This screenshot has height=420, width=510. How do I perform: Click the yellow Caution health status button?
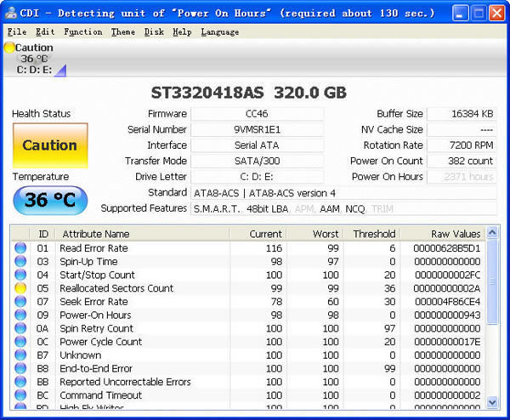49,145
